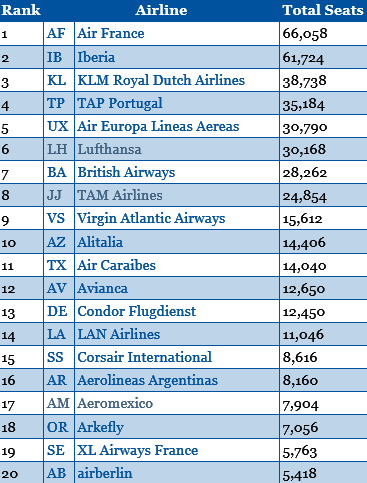Click the IB airline code link

54,57
